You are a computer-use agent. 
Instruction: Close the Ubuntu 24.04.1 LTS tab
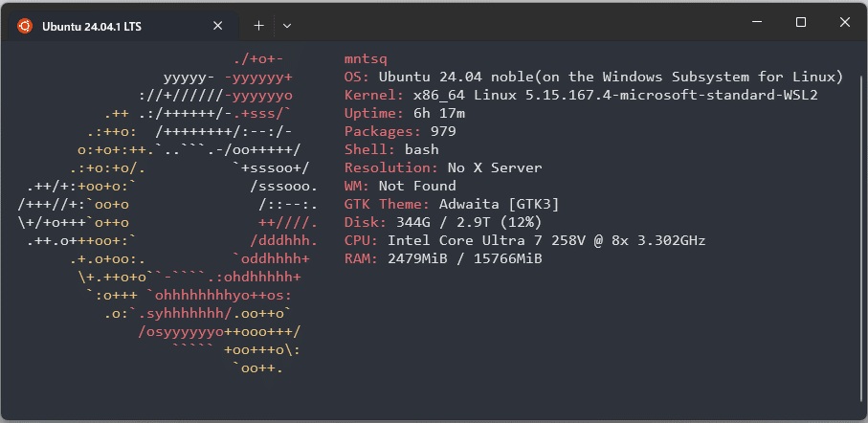[218, 26]
